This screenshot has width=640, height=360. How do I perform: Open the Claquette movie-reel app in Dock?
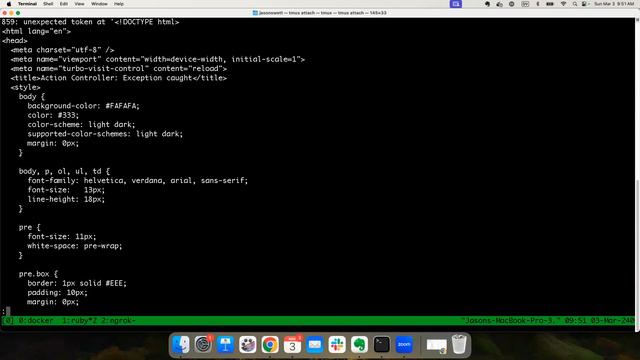[x=247, y=345]
